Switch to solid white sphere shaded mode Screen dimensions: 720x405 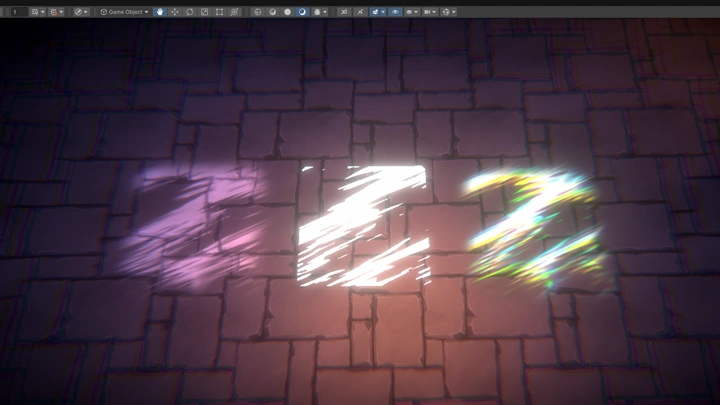287,12
